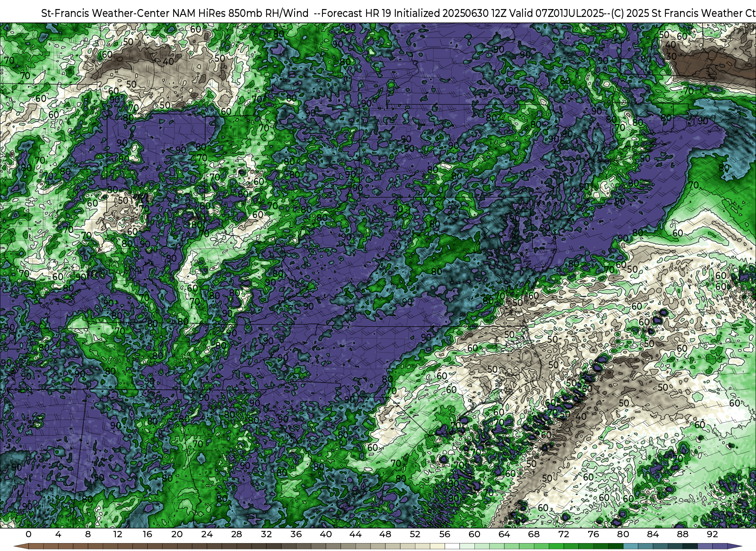Click the NAM HiRes 850mb RH/Wind chart title
Viewport: 756px width, 551px height.
398,13
